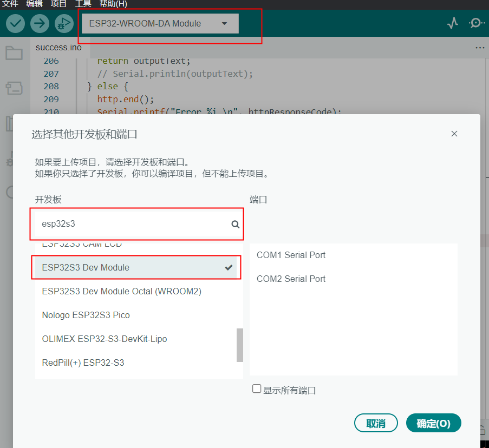The height and width of the screenshot is (448, 489).
Task: Open the 文件 menu
Action: [10, 4]
